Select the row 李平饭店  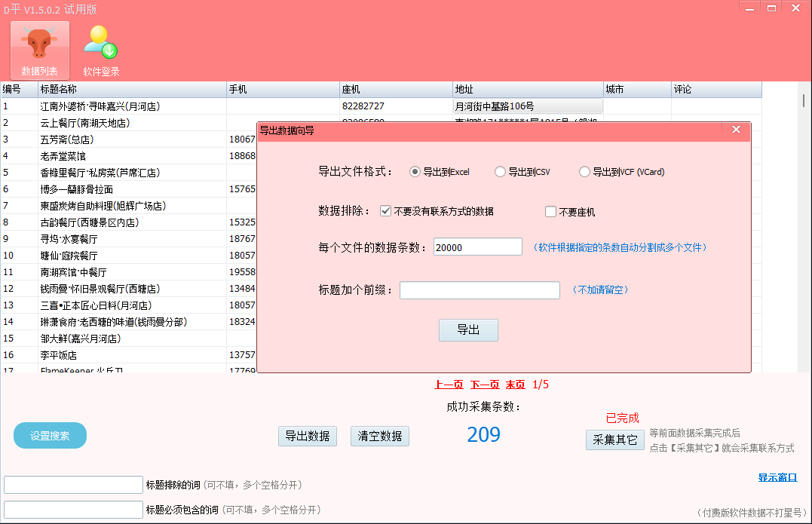[x=129, y=354]
